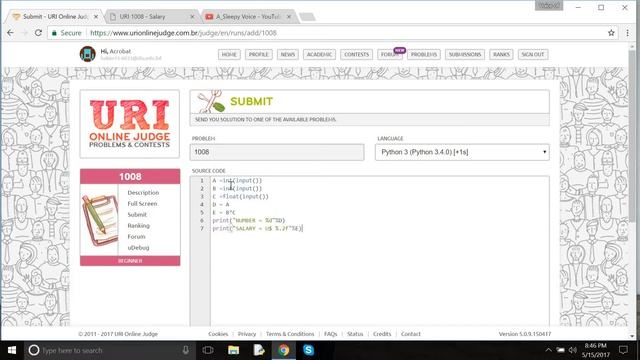Click the Chrome icon in the taskbar
Viewport: 640px width, 360px height.
pos(284,350)
